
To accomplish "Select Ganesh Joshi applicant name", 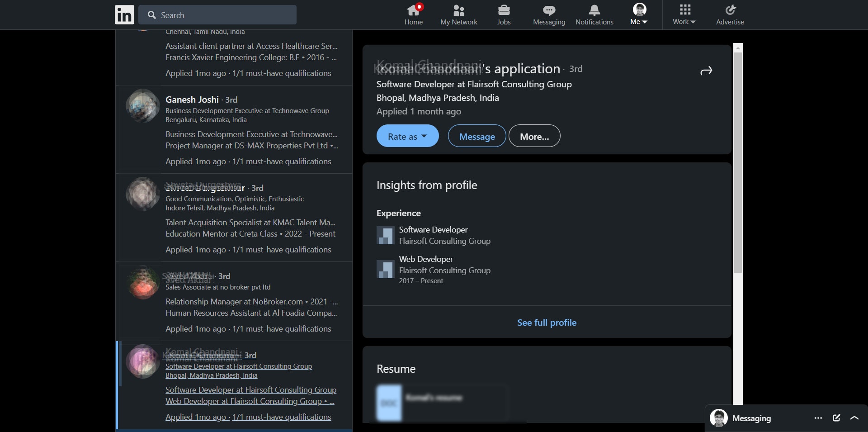I will click(x=192, y=100).
